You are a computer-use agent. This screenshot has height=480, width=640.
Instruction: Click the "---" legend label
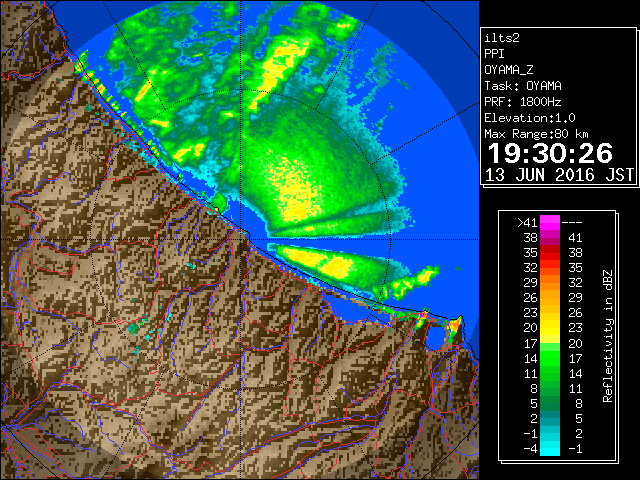[572, 222]
